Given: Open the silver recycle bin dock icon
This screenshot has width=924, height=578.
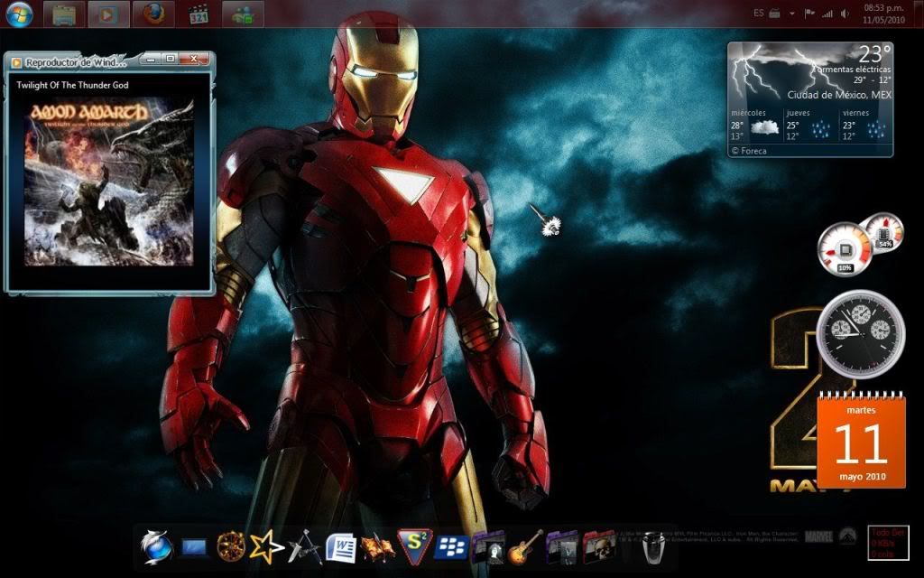Looking at the screenshot, I should coord(653,548).
